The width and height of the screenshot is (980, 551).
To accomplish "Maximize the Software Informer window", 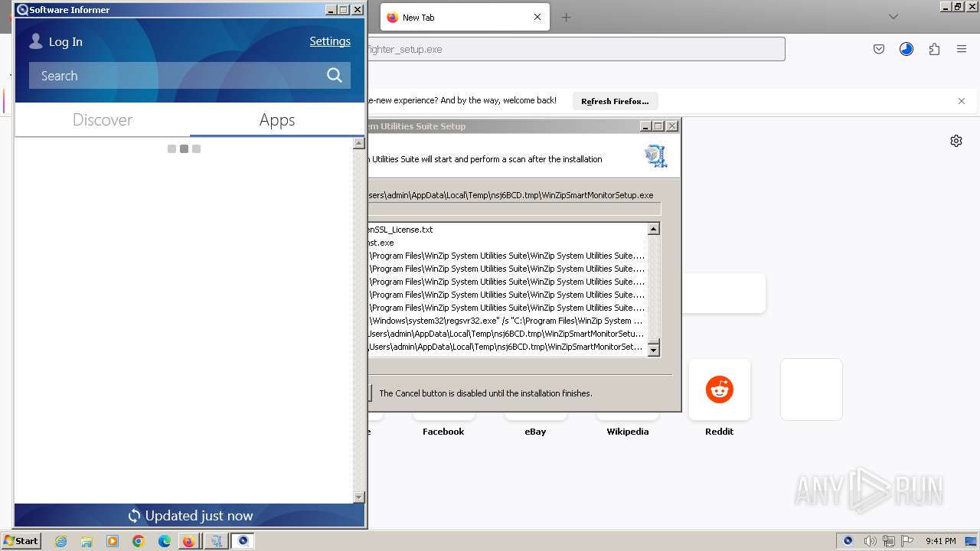I will tap(344, 10).
